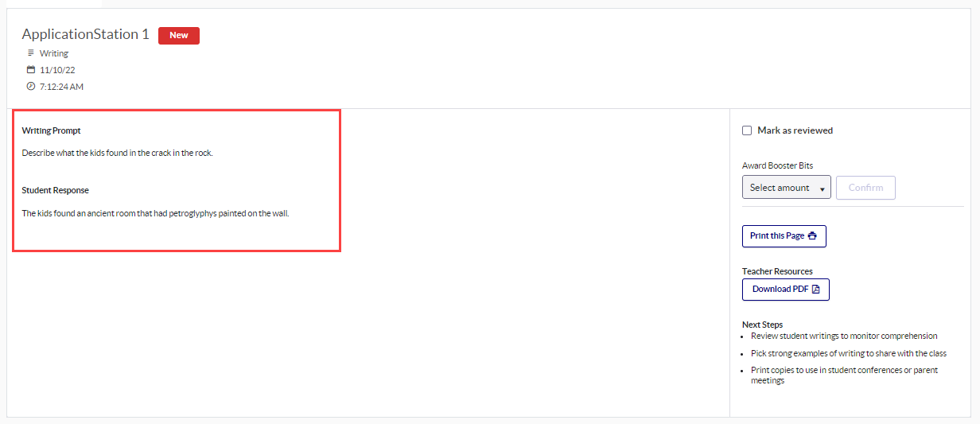Click the Writing Prompt heading
Viewport: 980px width, 424px height.
(51, 130)
